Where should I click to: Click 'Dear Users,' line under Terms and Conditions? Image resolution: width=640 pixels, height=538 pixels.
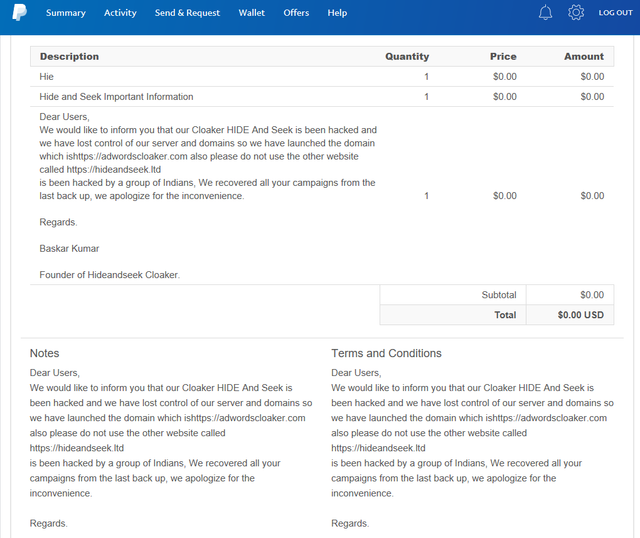coord(356,373)
